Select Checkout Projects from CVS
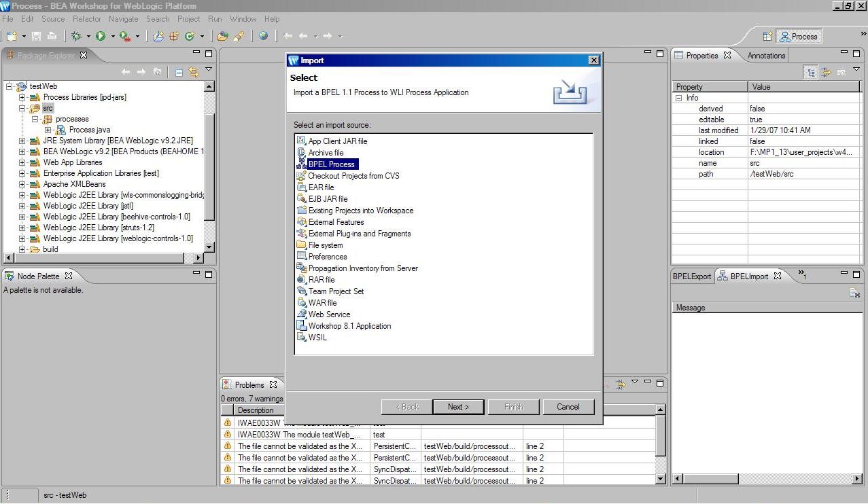This screenshot has height=504, width=868. coord(353,176)
